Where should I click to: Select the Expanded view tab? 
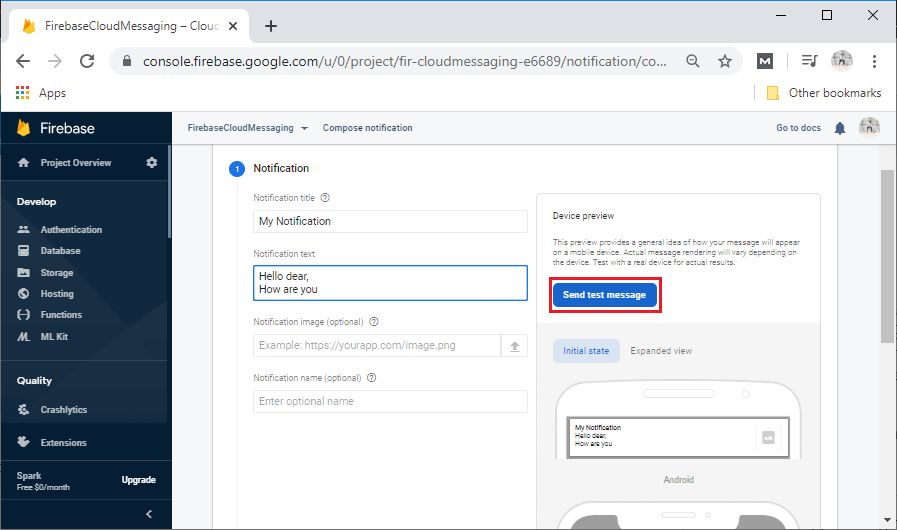point(661,351)
